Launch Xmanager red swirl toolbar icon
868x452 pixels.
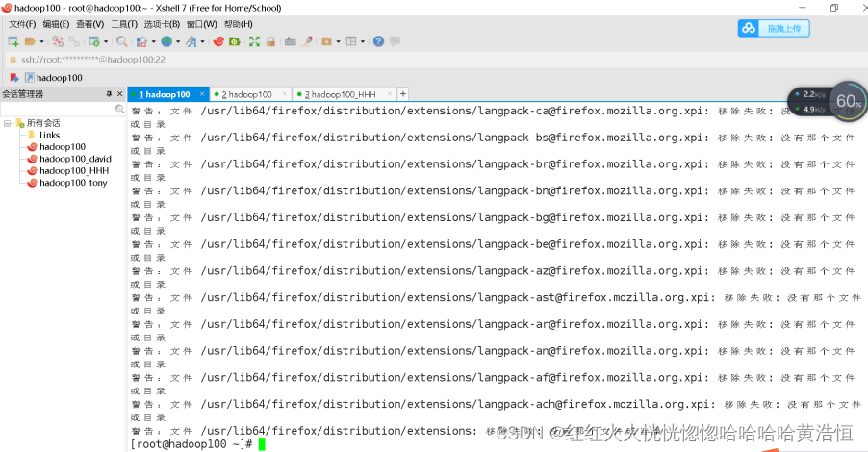tap(218, 41)
